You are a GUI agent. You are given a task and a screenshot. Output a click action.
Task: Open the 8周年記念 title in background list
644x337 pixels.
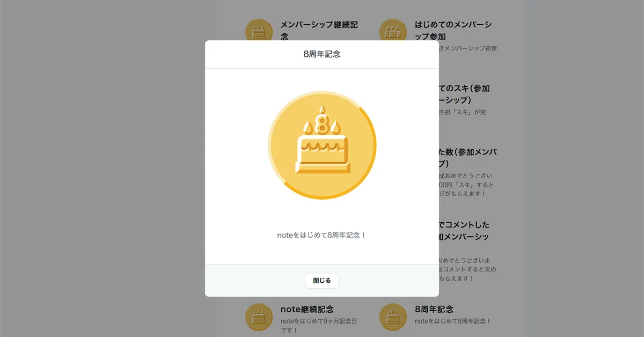[434, 310]
